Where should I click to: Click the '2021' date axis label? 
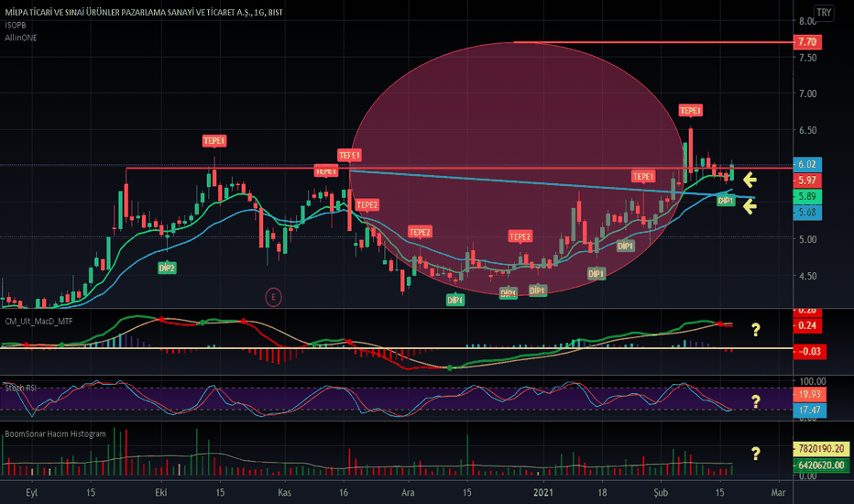[x=543, y=493]
